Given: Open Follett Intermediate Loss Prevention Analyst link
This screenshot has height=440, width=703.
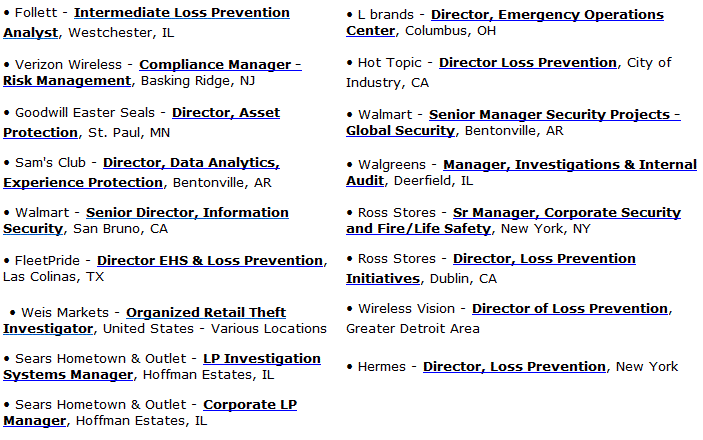Looking at the screenshot, I should pos(182,13).
